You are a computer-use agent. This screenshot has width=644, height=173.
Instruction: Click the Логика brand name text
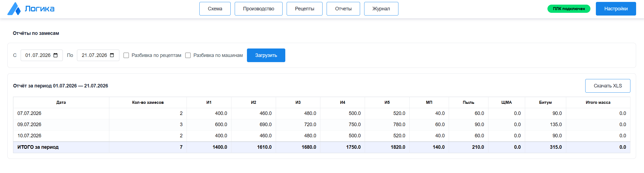[x=40, y=9]
